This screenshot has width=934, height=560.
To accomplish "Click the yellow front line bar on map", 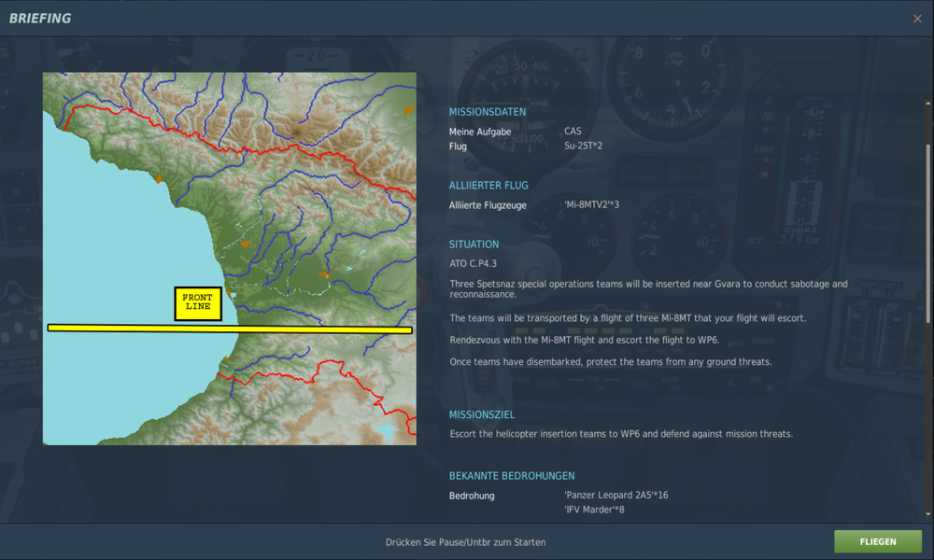I will point(230,329).
